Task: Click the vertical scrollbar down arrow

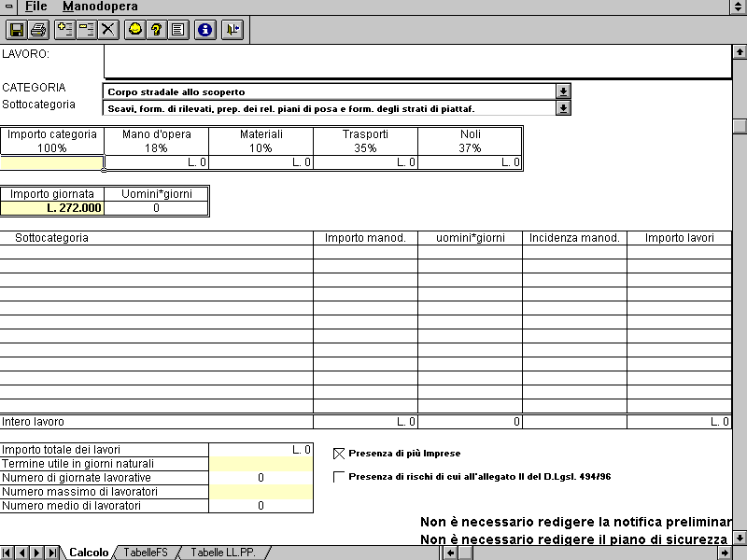Action: pos(740,539)
